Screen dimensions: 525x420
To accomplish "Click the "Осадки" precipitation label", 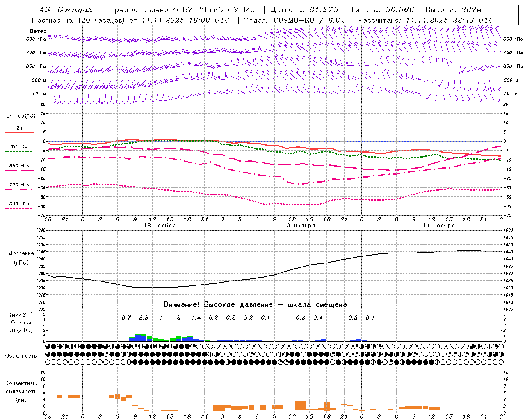I will click(x=21, y=323).
